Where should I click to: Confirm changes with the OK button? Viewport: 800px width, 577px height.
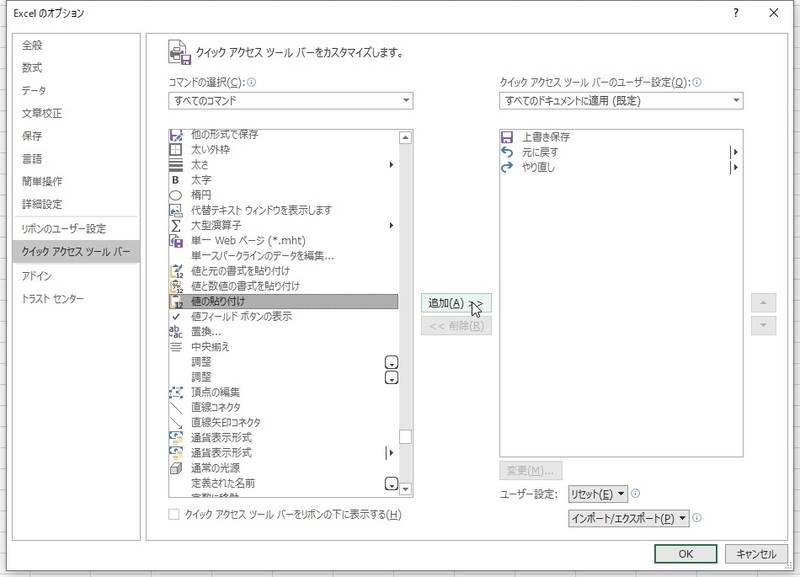click(x=688, y=551)
